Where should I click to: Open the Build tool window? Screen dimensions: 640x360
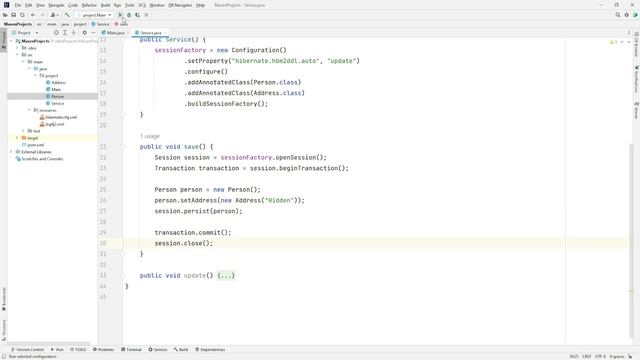click(x=181, y=350)
